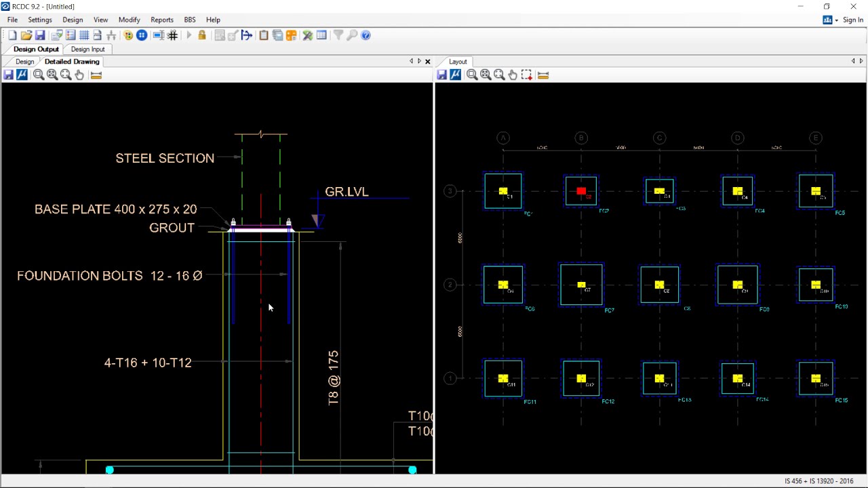The height and width of the screenshot is (488, 868).
Task: Open the View menu
Action: tap(100, 20)
